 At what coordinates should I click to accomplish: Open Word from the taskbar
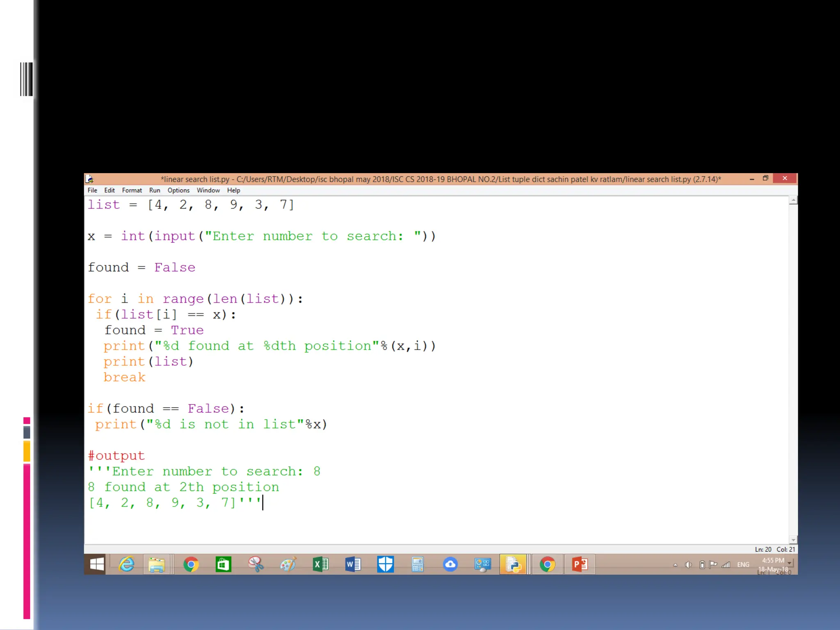[x=353, y=565]
